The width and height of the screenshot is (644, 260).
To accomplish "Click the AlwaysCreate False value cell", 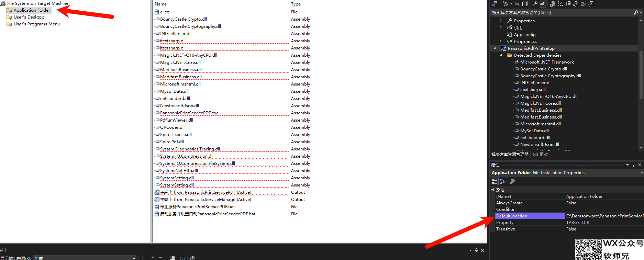I will [x=605, y=203].
